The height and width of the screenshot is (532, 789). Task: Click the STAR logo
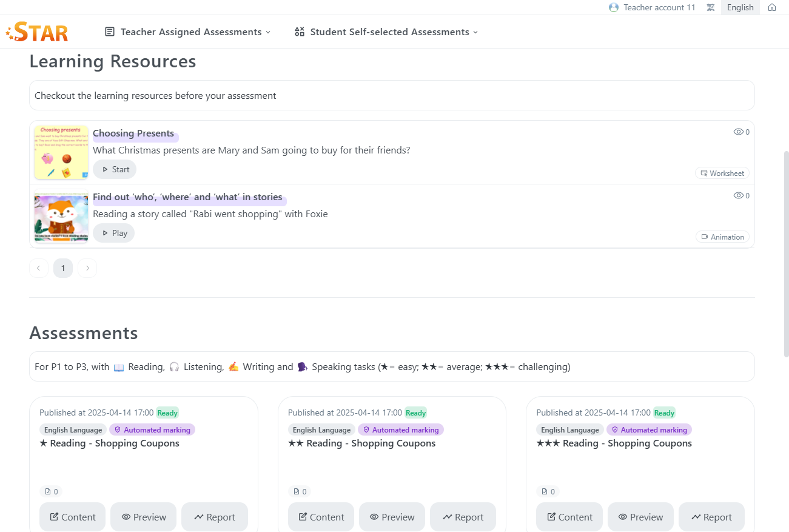point(38,32)
